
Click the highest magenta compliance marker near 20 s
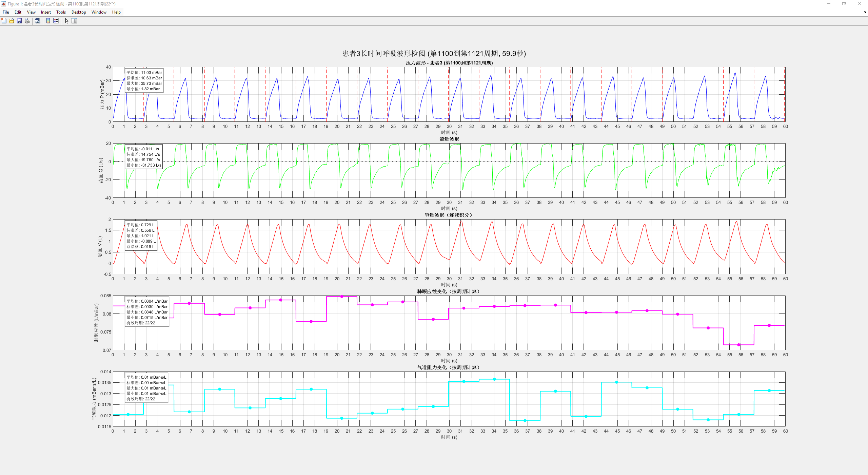tap(342, 297)
